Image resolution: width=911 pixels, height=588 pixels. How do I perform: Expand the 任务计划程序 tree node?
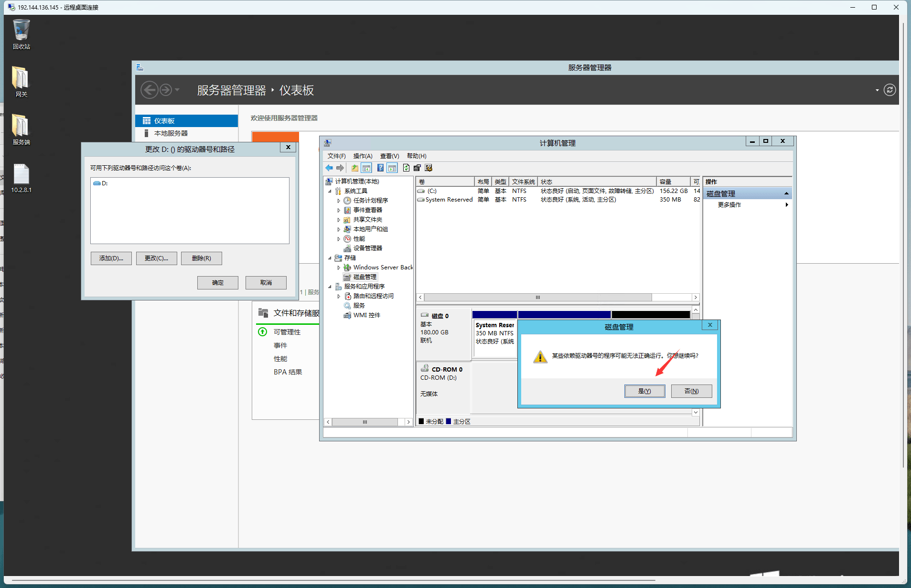pyautogui.click(x=339, y=201)
